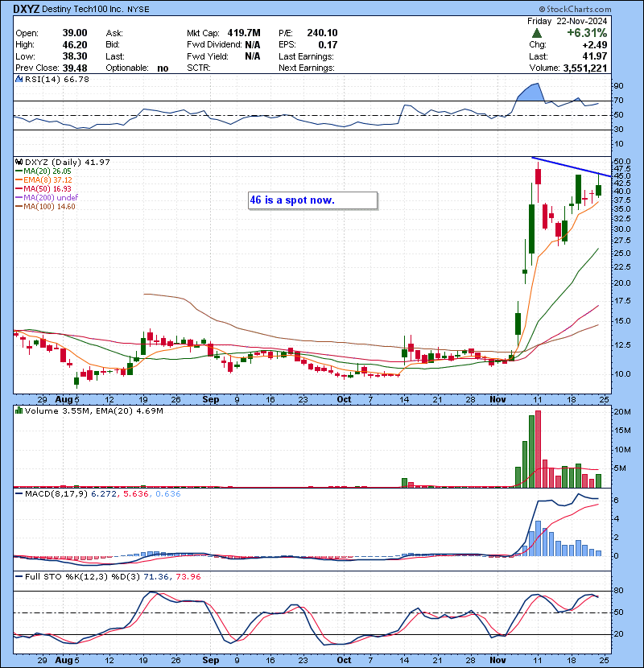Click the Volume 3.55M, EMA(20) 4.69M label
This screenshot has width=644, height=668.
coord(93,410)
